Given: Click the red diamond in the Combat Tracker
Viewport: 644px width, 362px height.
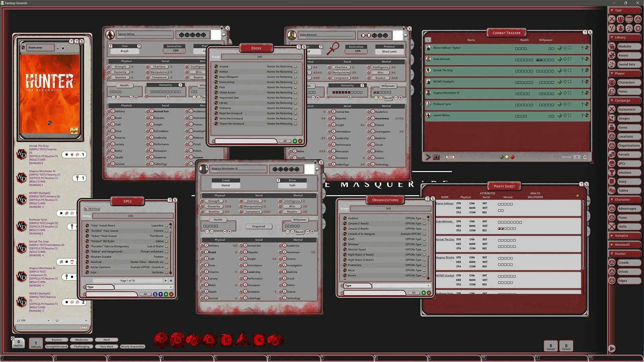Looking at the screenshot, I should pos(513,157).
